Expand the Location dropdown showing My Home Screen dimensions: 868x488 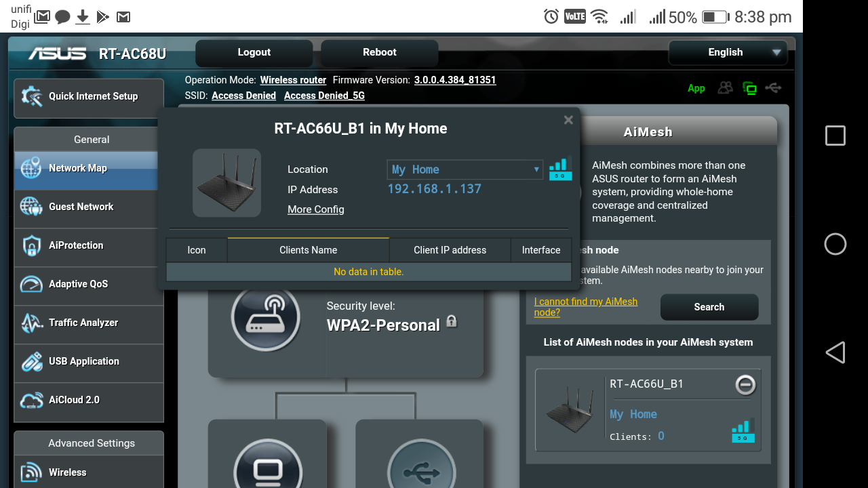coord(465,169)
